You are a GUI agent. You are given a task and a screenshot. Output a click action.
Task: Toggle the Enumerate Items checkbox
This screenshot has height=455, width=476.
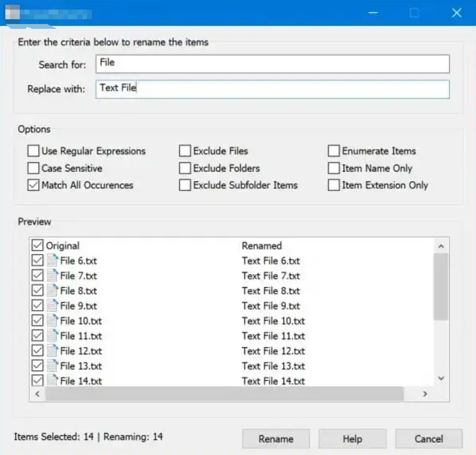(334, 151)
